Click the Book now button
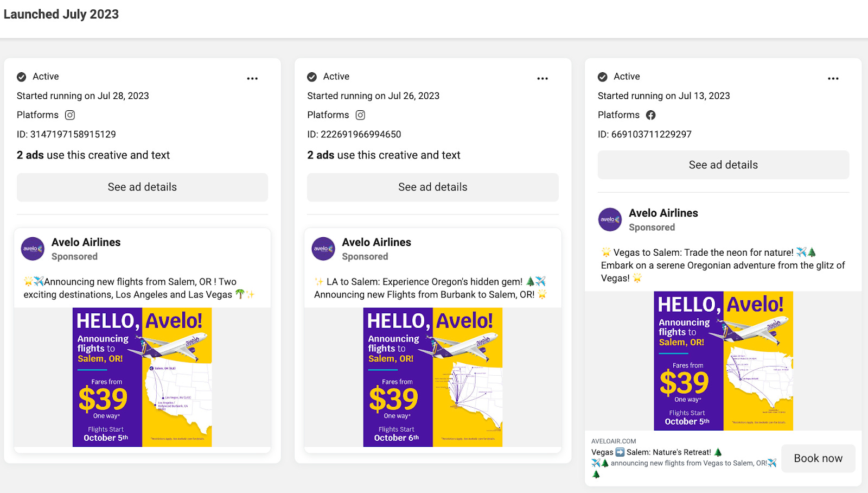The width and height of the screenshot is (868, 493). tap(818, 458)
